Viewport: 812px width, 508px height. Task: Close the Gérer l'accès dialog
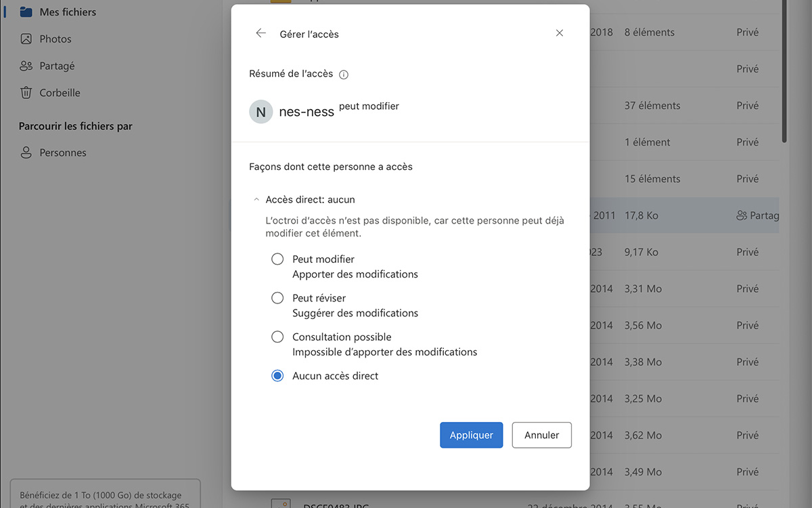560,33
